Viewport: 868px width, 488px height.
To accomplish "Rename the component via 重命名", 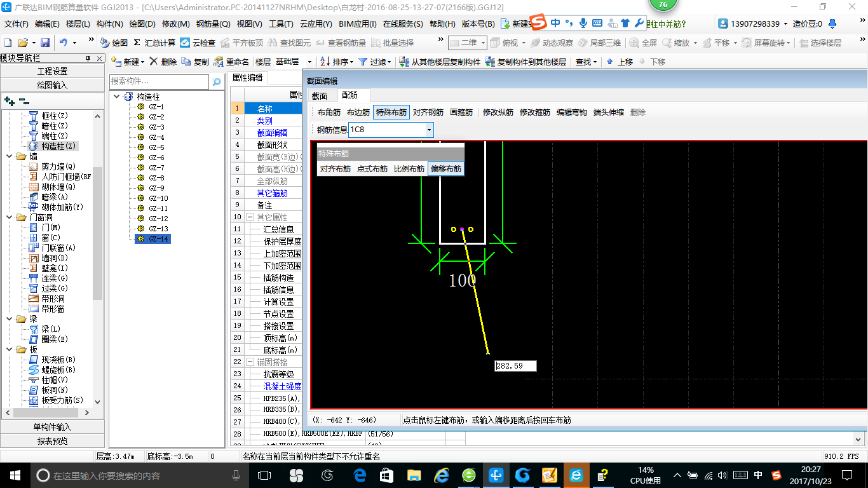I will [231, 62].
